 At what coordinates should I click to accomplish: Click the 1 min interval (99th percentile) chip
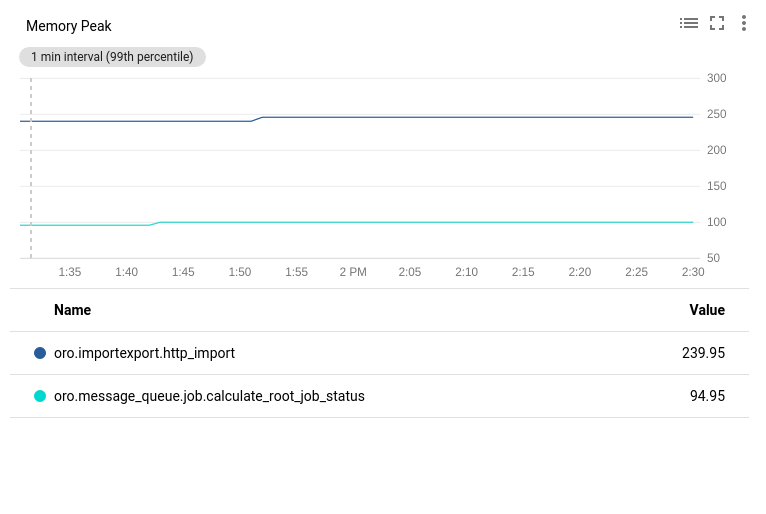coord(112,57)
